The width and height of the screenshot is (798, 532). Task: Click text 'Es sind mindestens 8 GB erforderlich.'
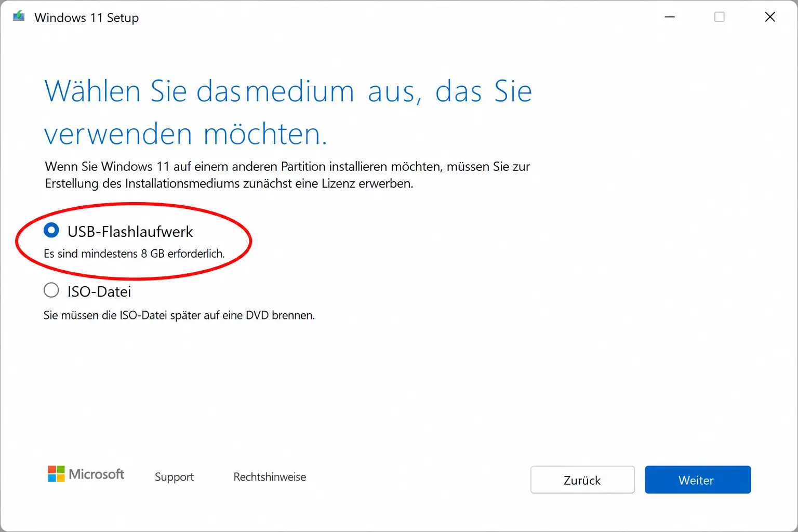click(134, 254)
